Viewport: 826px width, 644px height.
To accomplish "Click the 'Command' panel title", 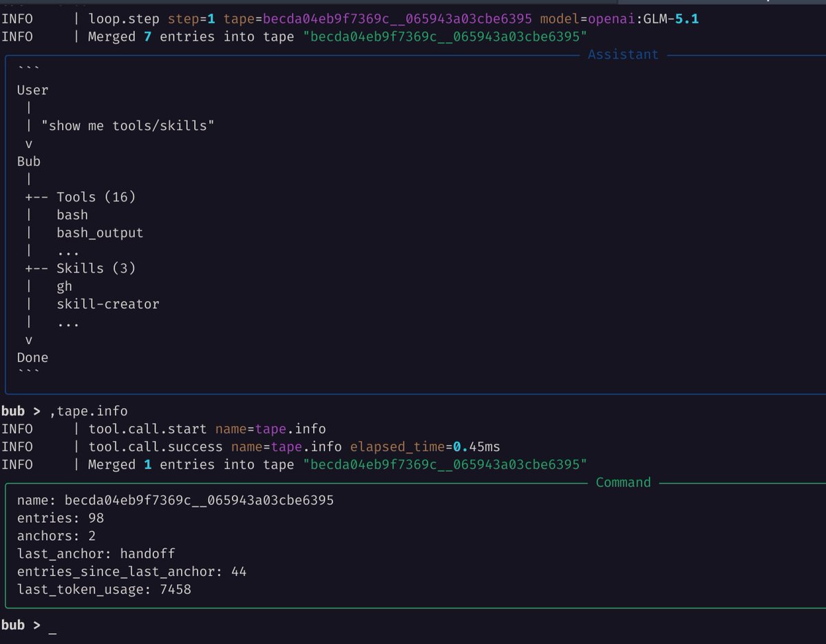I will click(623, 482).
